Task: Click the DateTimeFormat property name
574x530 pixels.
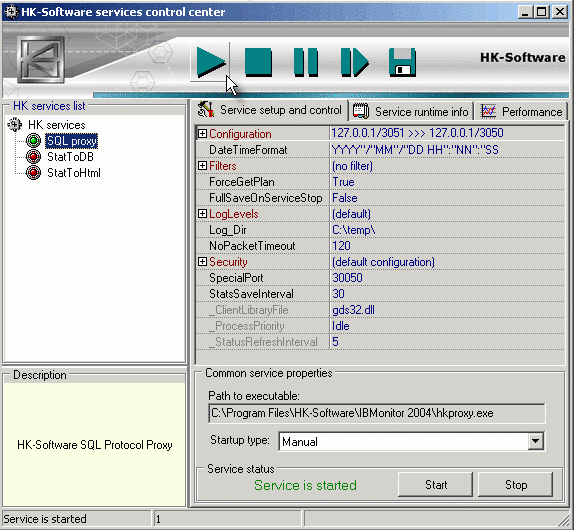Action: pos(248,150)
